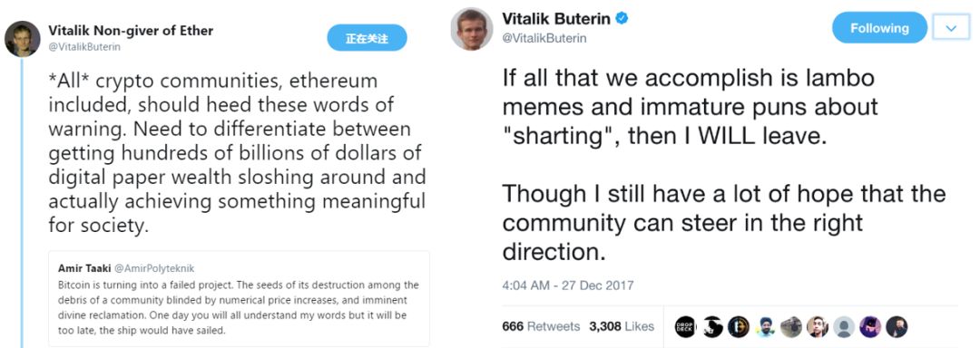The width and height of the screenshot is (980, 348).
Task: Click the default gray silhouette avatar
Action: point(844,327)
